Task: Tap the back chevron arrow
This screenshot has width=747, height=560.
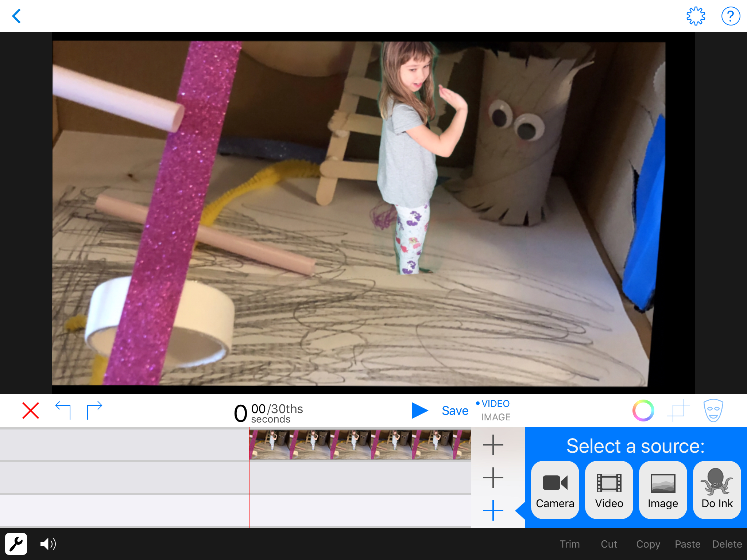Action: pos(17,16)
